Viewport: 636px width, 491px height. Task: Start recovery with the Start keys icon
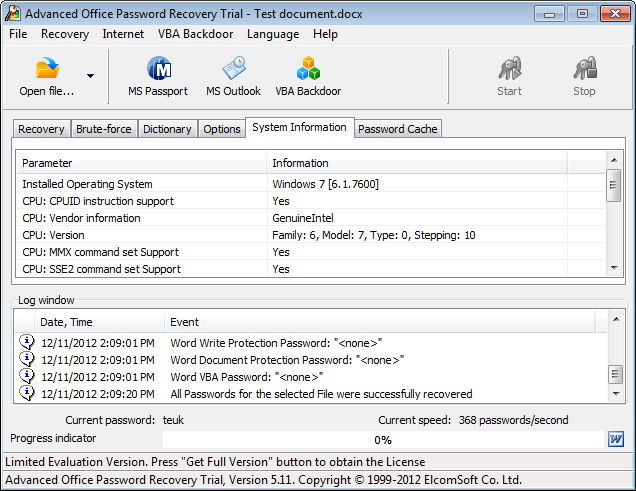[x=509, y=68]
